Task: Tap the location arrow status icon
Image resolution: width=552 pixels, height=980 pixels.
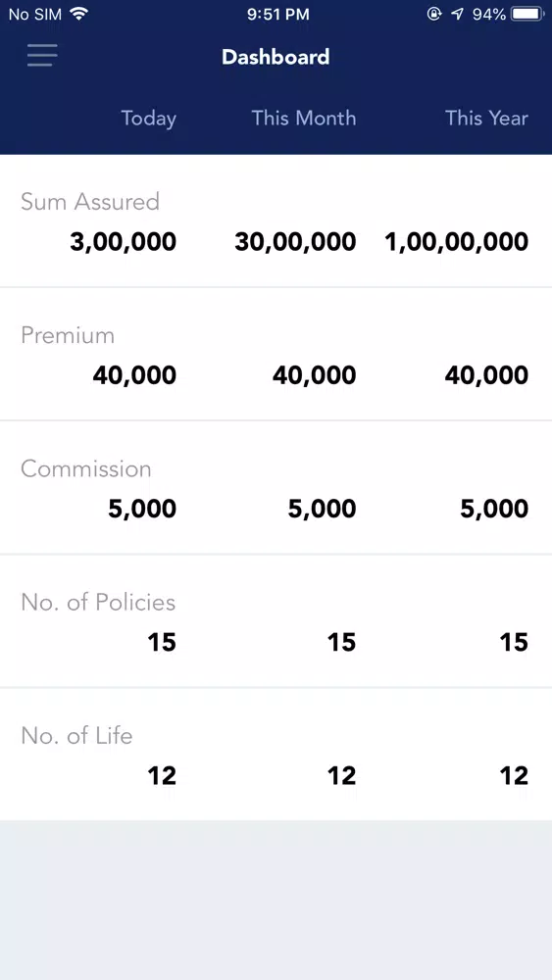Action: coord(458,14)
